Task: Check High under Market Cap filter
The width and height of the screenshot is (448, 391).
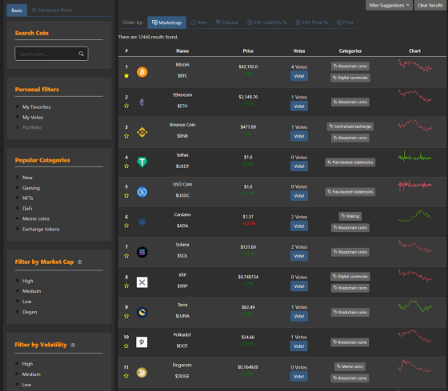Action: pos(17,281)
